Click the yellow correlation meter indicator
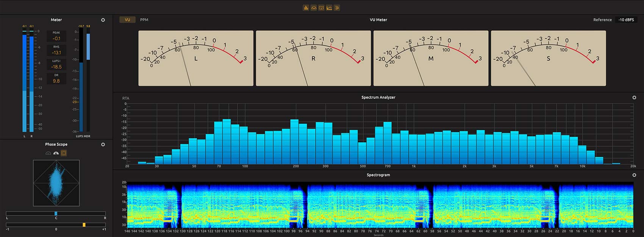This screenshot has height=237, width=644. click(x=84, y=225)
